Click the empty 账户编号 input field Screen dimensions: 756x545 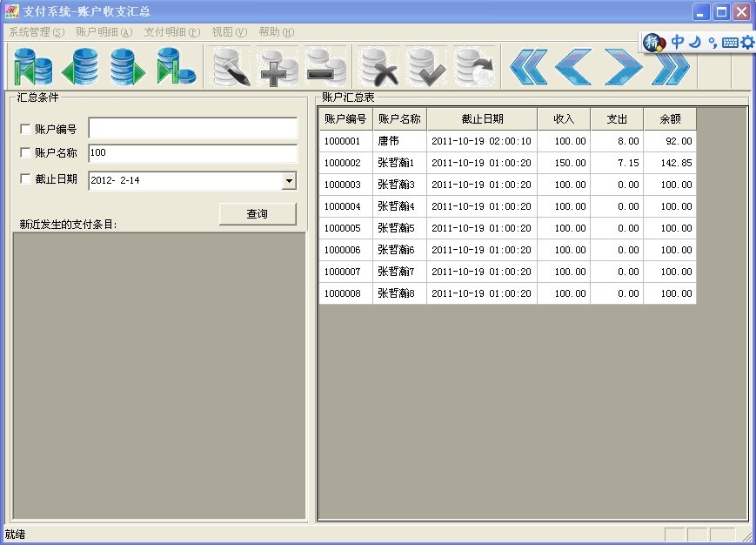click(x=192, y=129)
